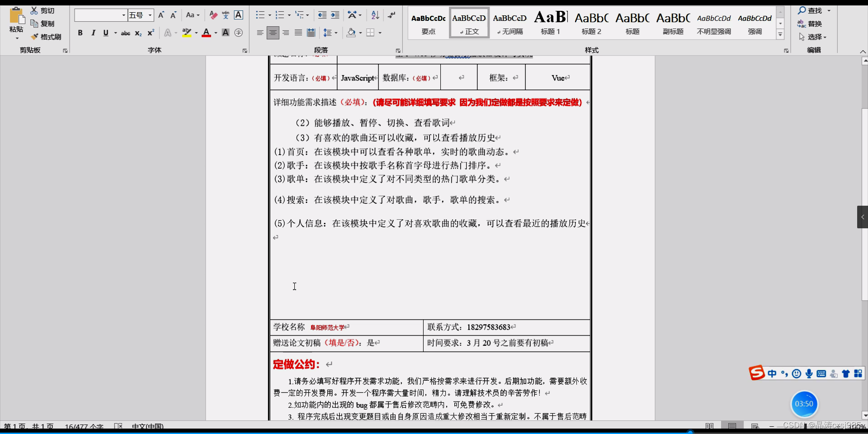
Task: Activate the Format Painter (格式刷)
Action: coord(46,37)
